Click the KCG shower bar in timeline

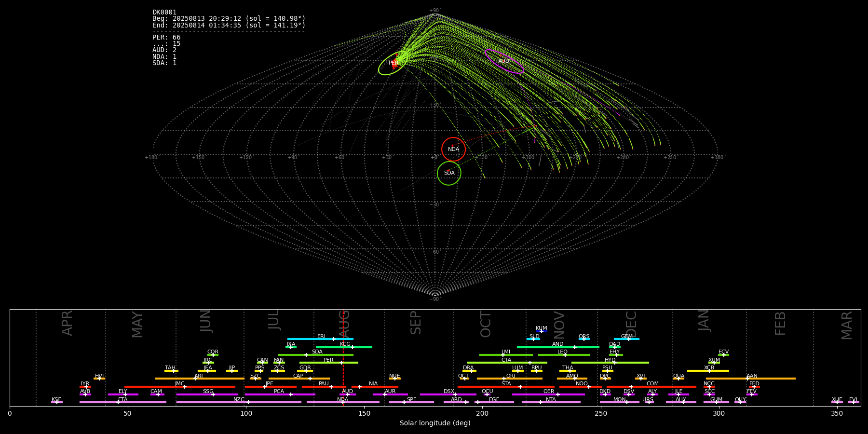click(x=344, y=347)
